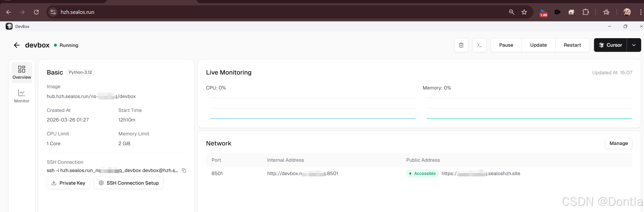Click the created date 2026-03-26 01:27
Screen dimensions: 644x212
point(68,120)
